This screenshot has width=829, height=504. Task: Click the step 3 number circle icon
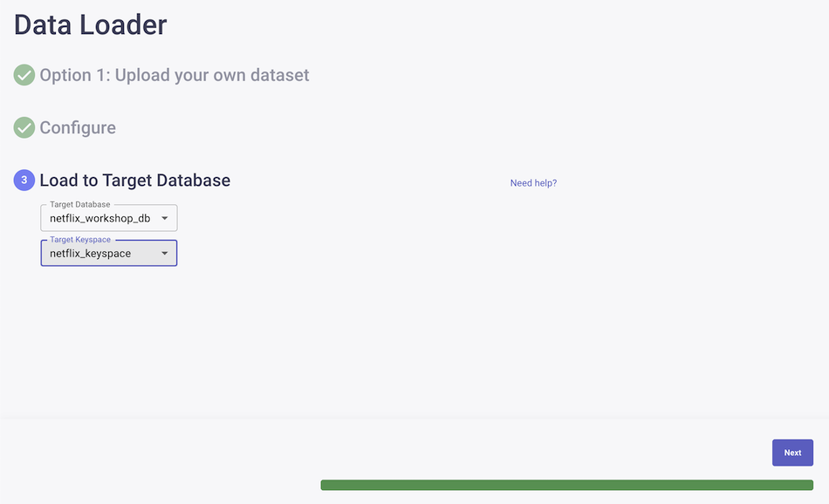(24, 180)
